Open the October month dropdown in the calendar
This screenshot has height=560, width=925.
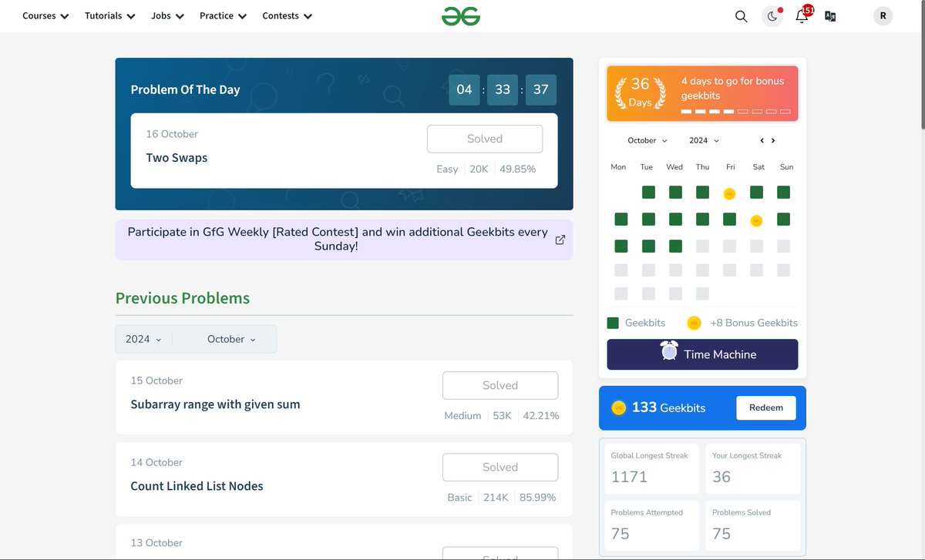646,140
